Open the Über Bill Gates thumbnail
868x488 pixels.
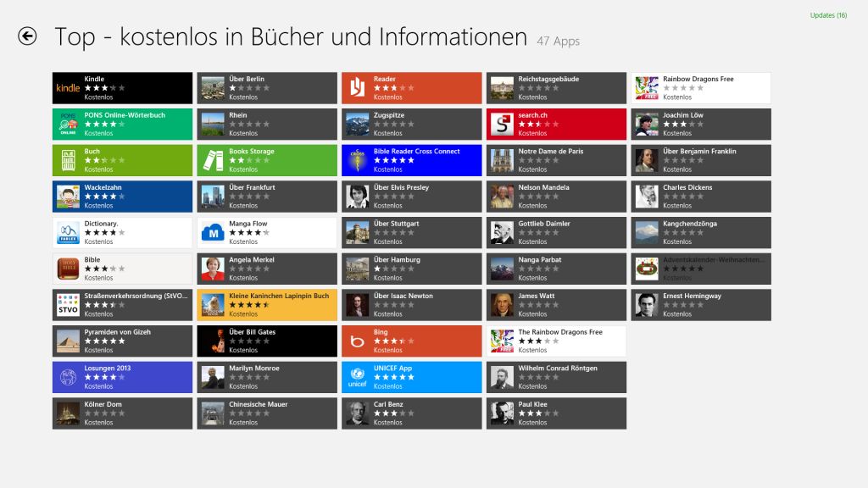click(x=213, y=341)
